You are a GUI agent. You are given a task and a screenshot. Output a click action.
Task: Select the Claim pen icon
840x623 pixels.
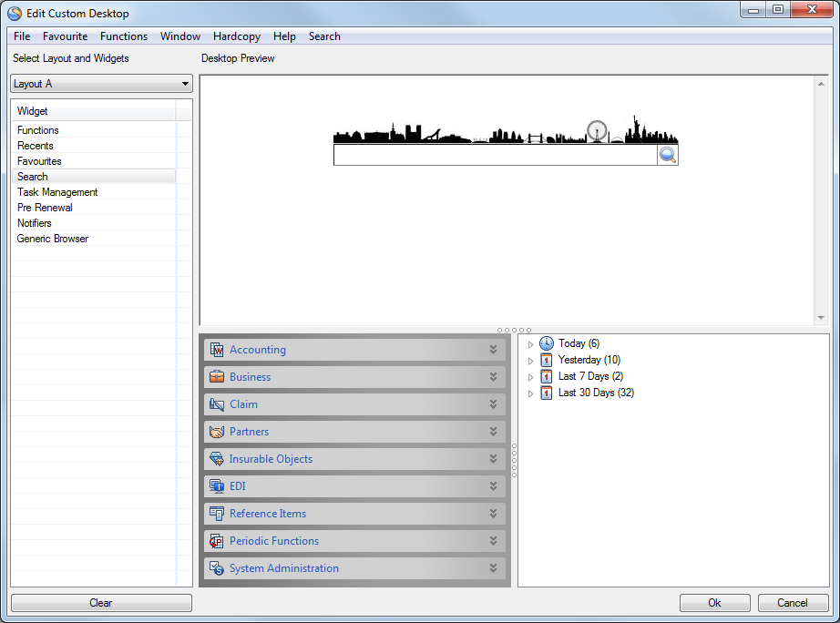pos(217,403)
